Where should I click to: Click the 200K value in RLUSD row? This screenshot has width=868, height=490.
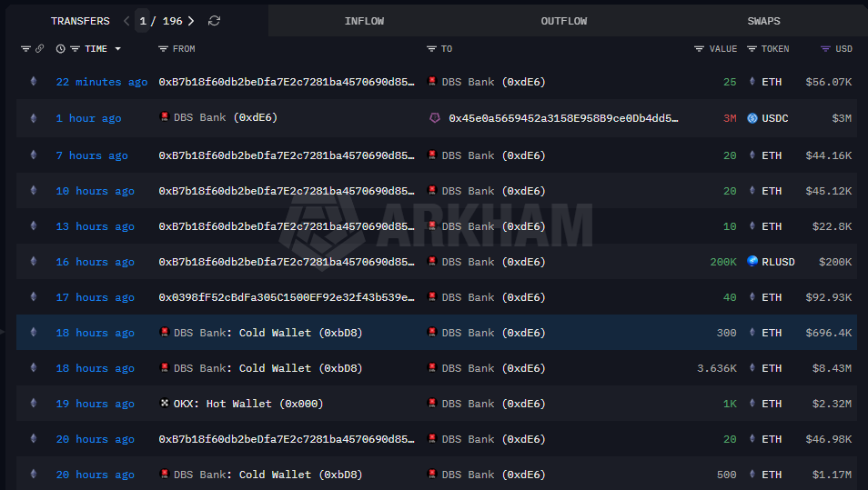tap(723, 262)
